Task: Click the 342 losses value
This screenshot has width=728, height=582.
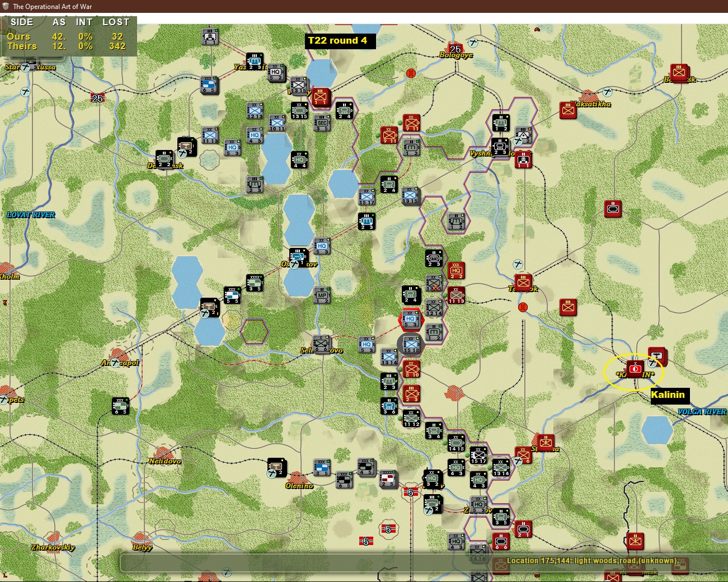Action: (x=118, y=46)
